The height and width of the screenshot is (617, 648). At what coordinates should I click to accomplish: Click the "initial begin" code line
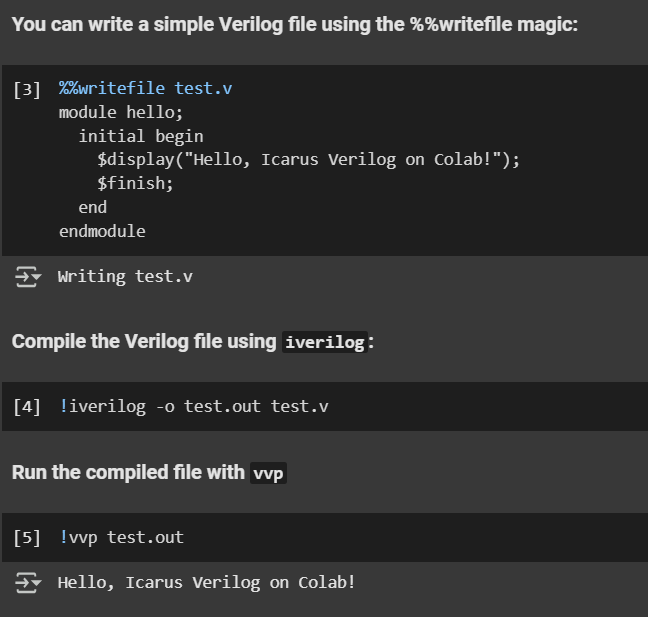click(140, 136)
